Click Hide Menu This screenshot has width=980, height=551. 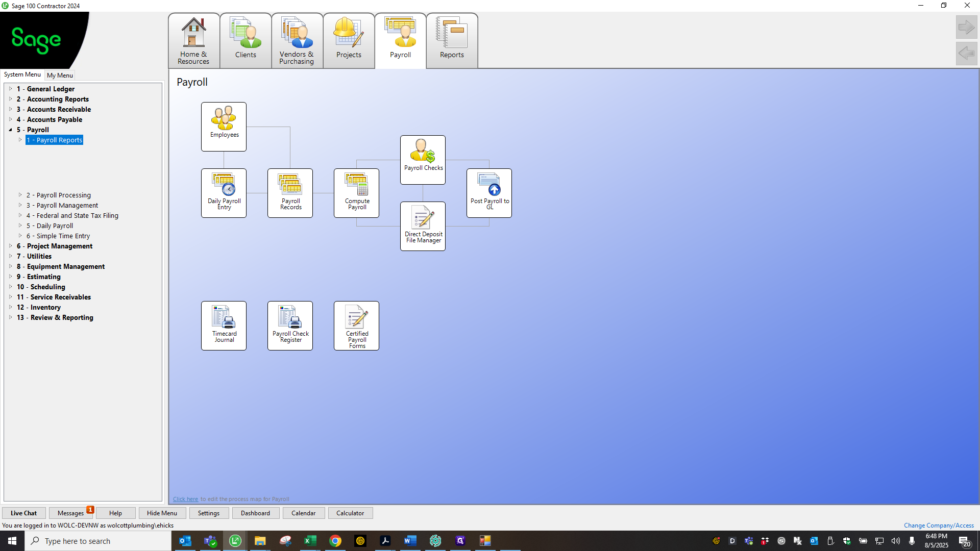(x=162, y=513)
